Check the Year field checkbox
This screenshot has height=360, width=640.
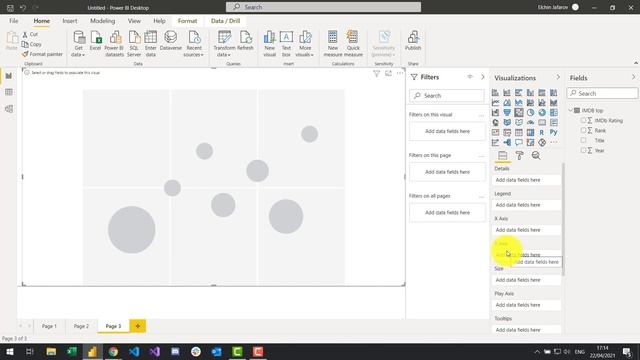click(x=583, y=150)
